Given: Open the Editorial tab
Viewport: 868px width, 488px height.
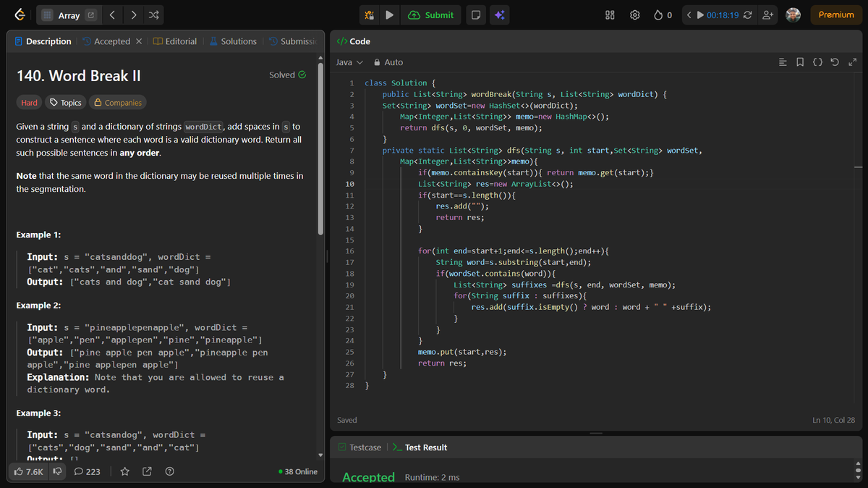Looking at the screenshot, I should click(x=175, y=41).
